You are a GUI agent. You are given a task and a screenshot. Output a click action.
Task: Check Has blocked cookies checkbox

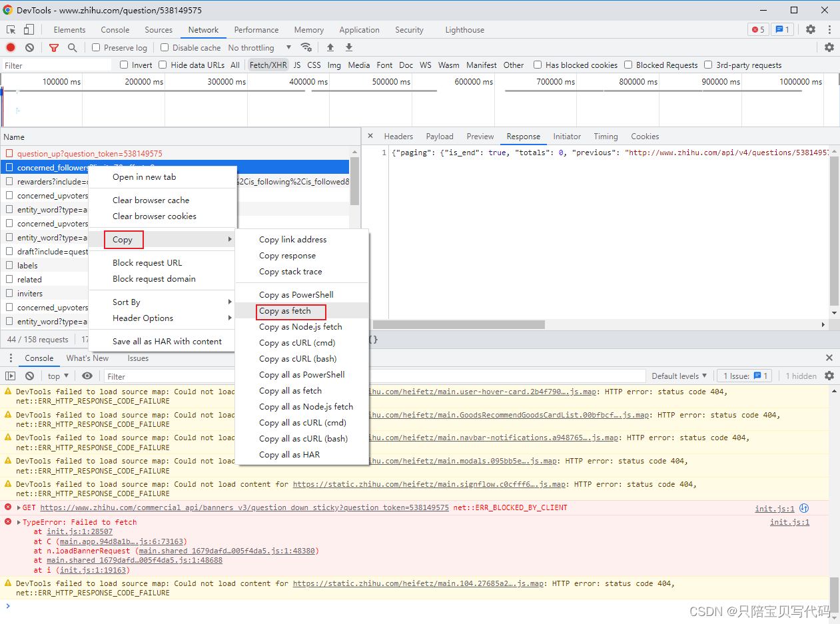point(538,65)
